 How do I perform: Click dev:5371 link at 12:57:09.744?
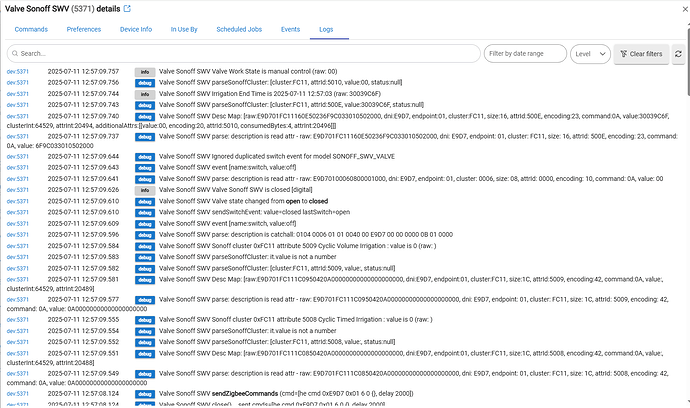click(x=18, y=94)
